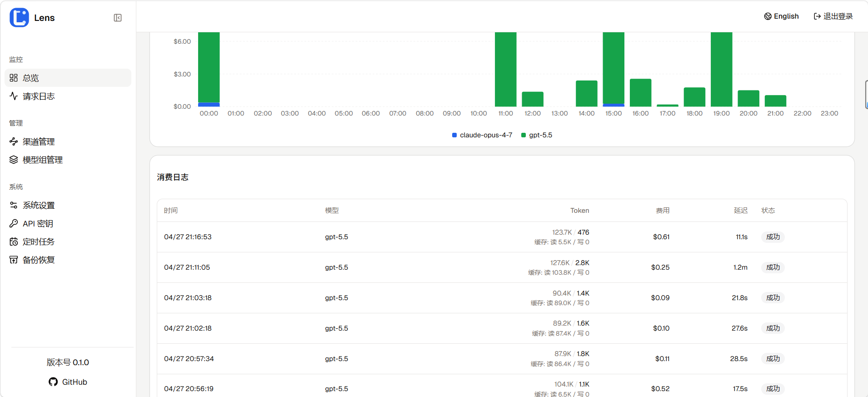The height and width of the screenshot is (397, 868).
Task: Open 请求日志 request logs page
Action: coord(39,96)
